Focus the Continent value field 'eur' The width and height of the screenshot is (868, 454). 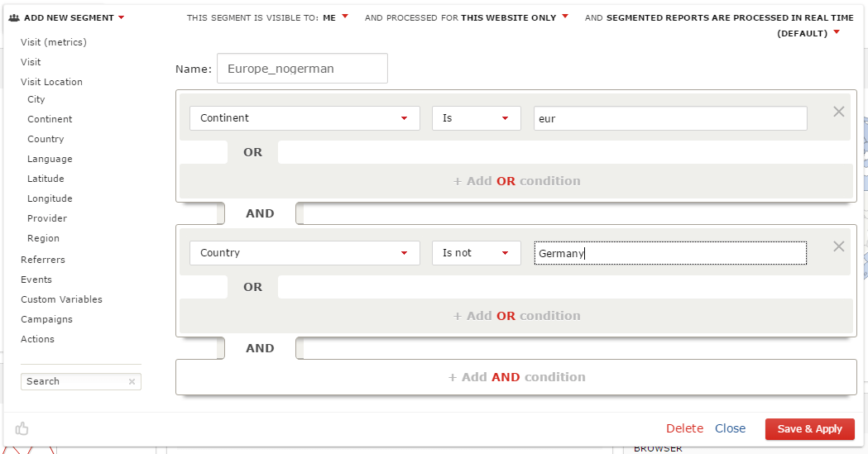point(670,118)
